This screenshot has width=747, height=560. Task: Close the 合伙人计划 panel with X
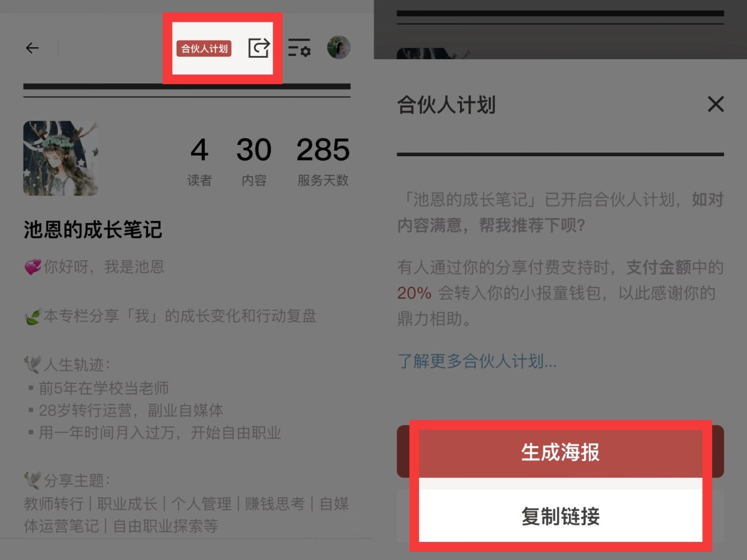[x=716, y=104]
